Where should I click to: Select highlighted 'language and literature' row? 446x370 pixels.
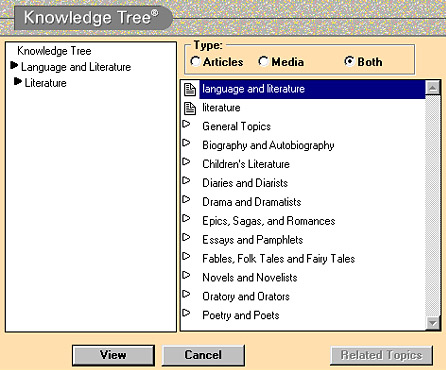(x=312, y=89)
